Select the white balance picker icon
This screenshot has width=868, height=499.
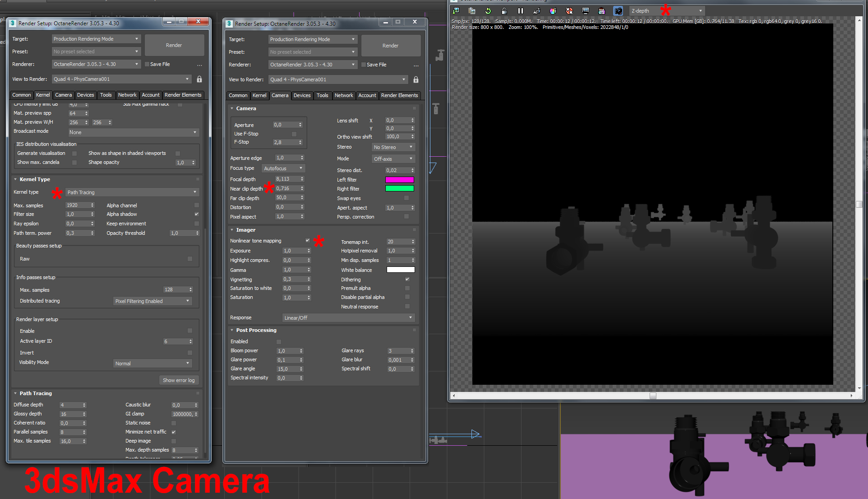pos(553,11)
